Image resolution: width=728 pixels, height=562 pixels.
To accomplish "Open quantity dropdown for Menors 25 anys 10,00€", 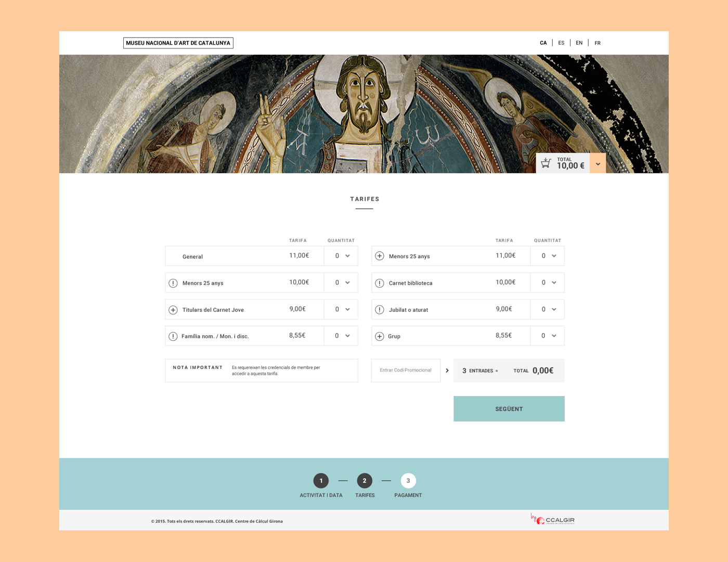I will coord(341,283).
